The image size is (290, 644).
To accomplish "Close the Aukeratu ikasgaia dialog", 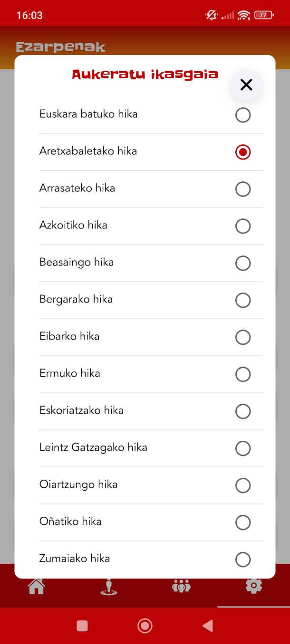I will pyautogui.click(x=246, y=85).
